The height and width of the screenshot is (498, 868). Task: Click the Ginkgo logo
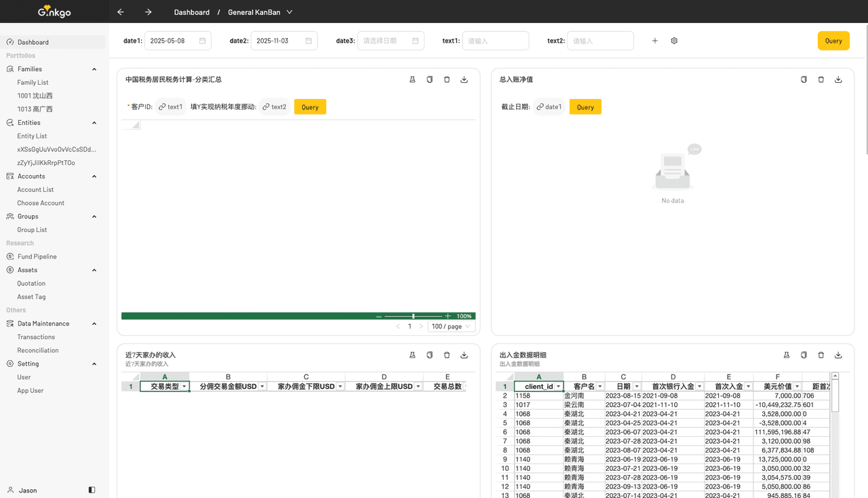point(54,12)
